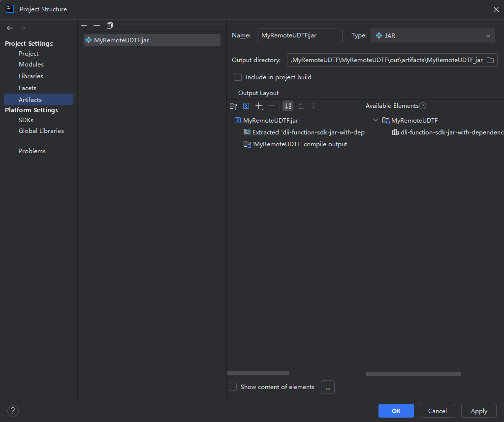Screen dimensions: 504x422
Task: Click Available Elements horizontal scrollbar
Action: coord(413,374)
